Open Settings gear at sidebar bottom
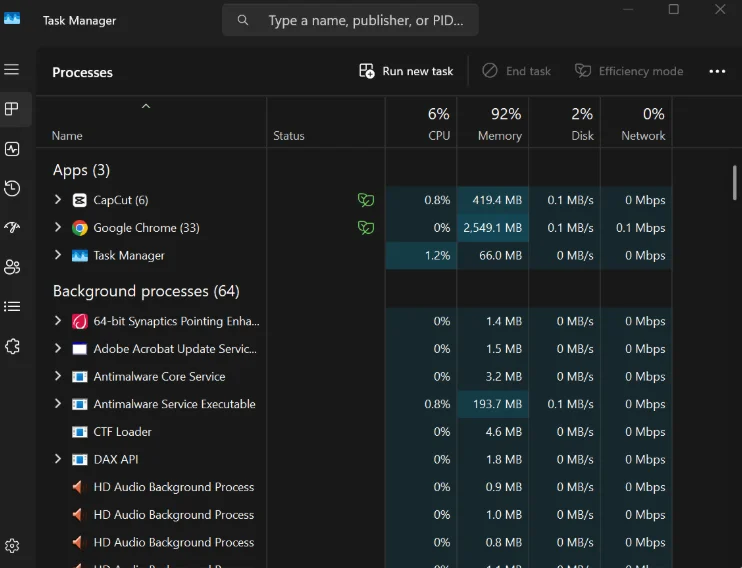The height and width of the screenshot is (568, 742). pos(12,546)
